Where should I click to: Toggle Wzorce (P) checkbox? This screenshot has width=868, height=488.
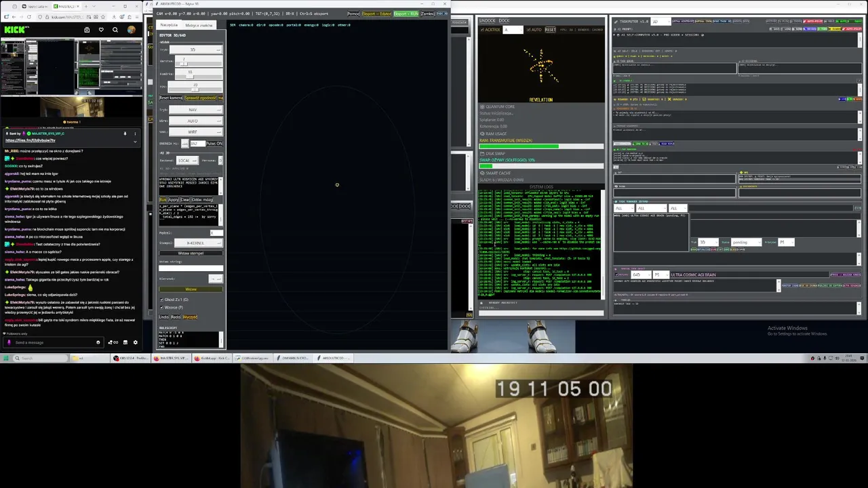(x=161, y=308)
